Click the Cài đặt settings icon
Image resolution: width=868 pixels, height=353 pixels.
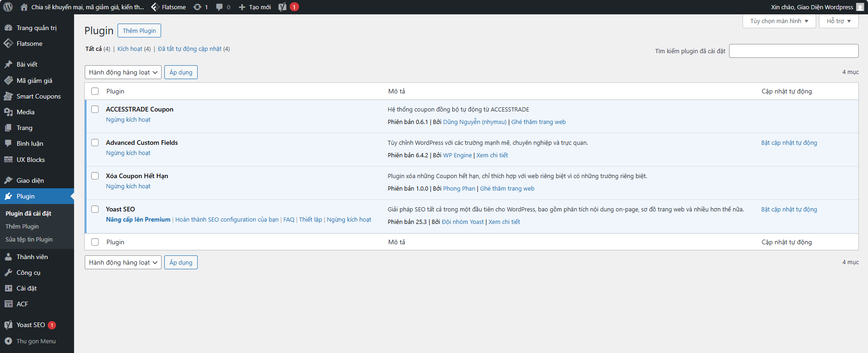point(8,288)
